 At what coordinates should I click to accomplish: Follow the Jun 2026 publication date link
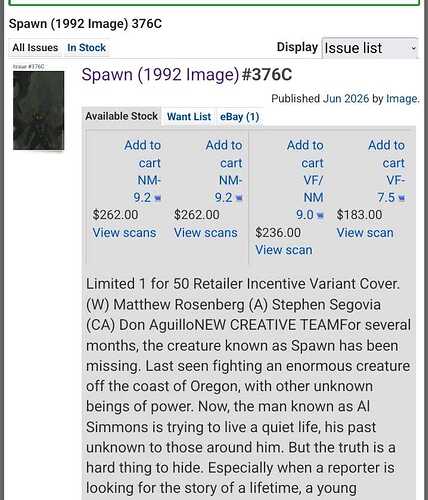point(346,99)
